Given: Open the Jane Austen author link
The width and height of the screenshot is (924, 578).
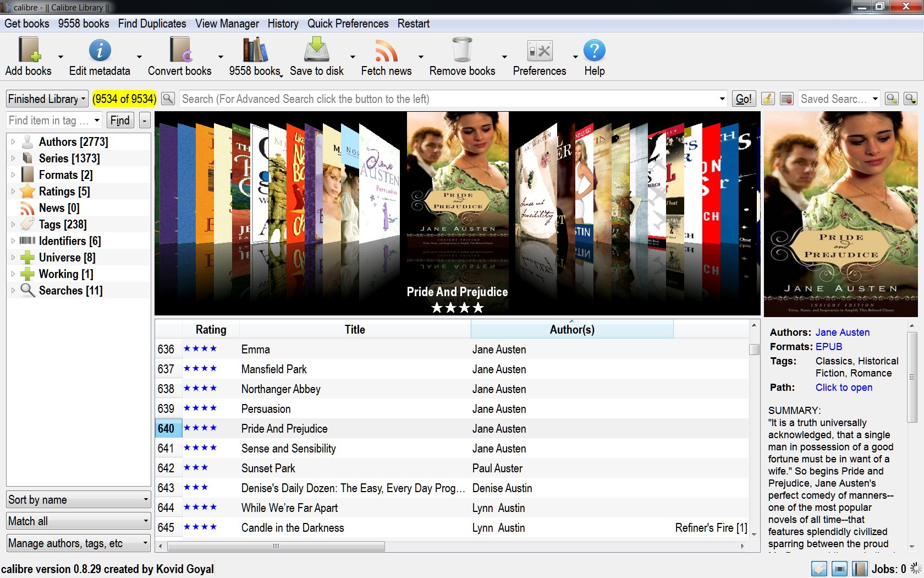Looking at the screenshot, I should [x=843, y=332].
